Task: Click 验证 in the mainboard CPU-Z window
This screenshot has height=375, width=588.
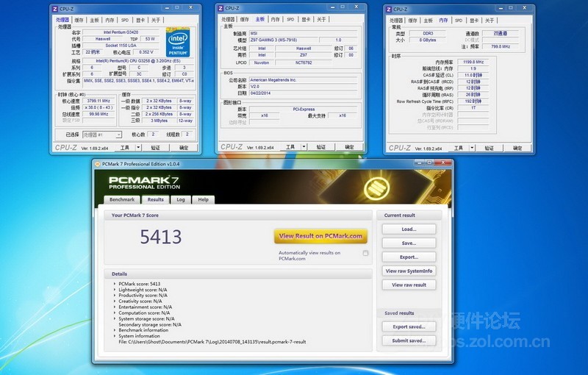Action: click(x=321, y=147)
